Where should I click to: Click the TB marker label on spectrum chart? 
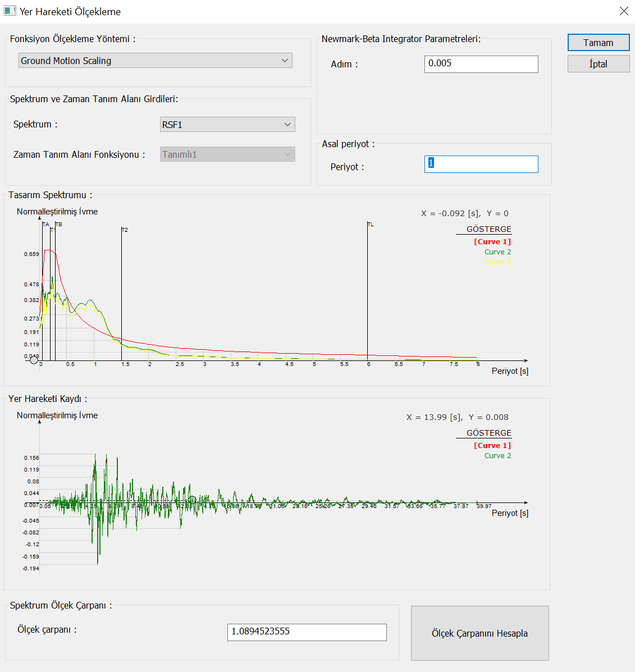(x=59, y=225)
